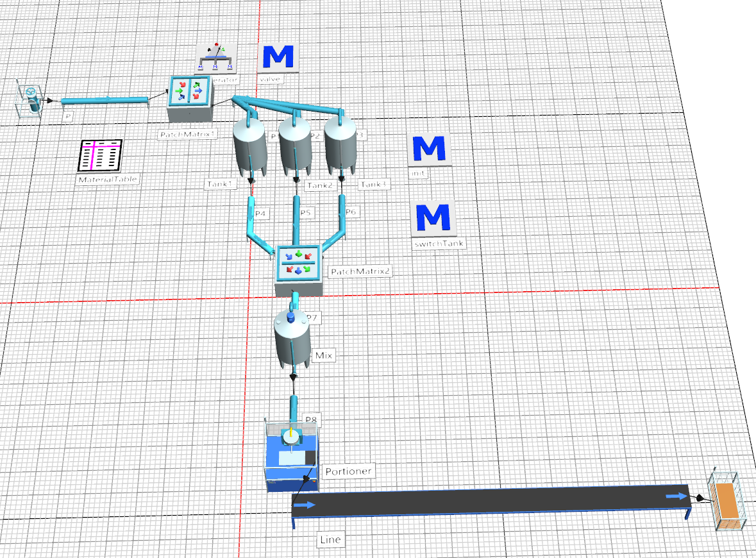Click the PatchMatrix2 name label

(360, 271)
